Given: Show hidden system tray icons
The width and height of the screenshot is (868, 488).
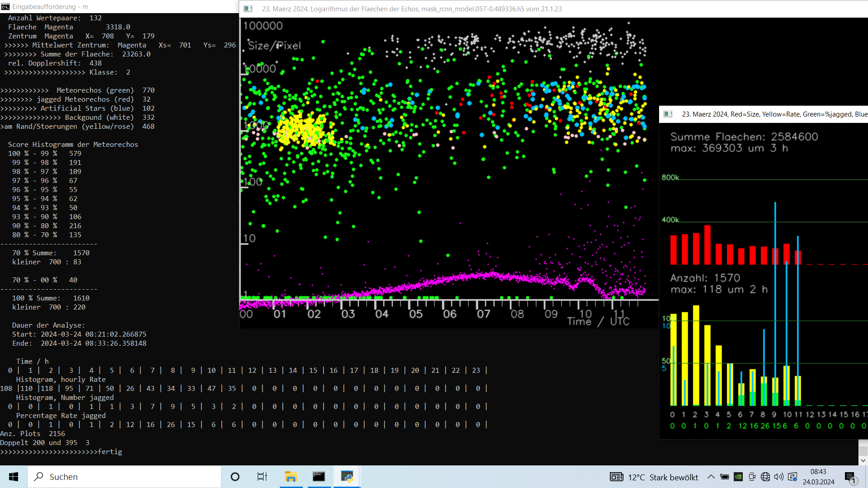Looking at the screenshot, I should click(711, 477).
